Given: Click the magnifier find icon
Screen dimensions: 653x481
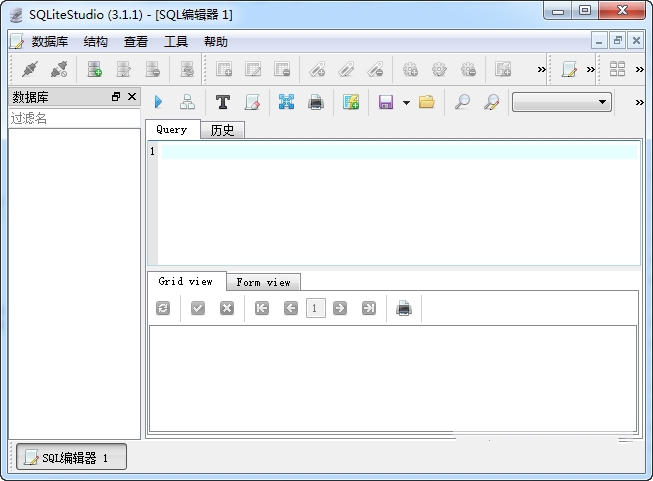Looking at the screenshot, I should [462, 102].
